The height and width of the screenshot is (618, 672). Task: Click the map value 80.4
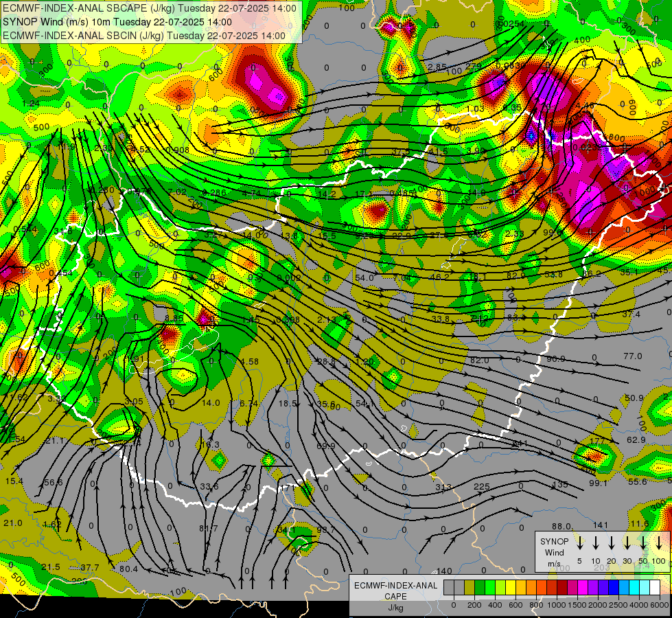click(128, 569)
